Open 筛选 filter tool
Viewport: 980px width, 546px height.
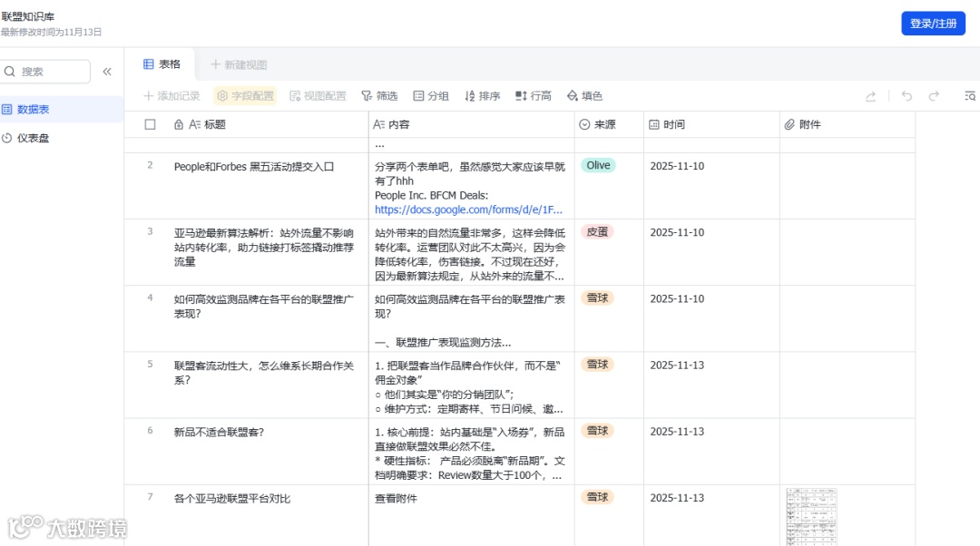(379, 96)
